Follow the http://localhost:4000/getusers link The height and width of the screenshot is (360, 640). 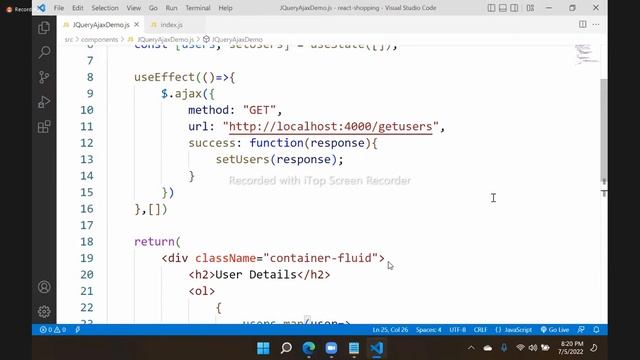click(x=330, y=127)
